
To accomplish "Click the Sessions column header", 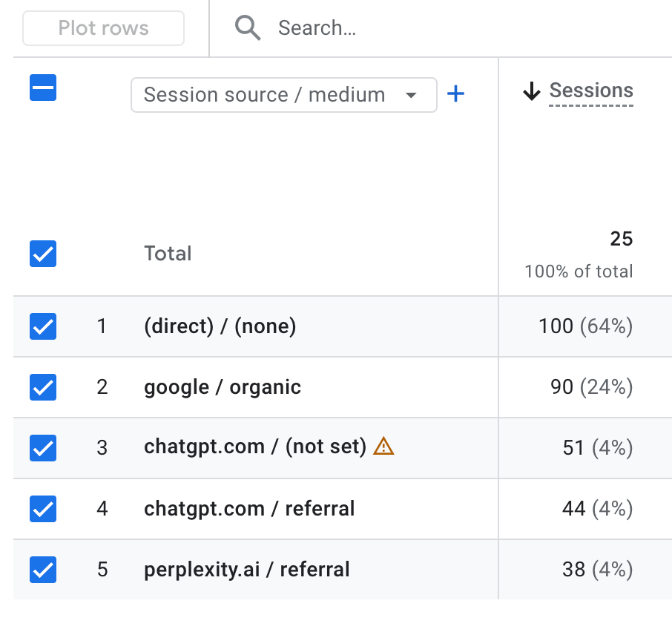I will coord(590,91).
